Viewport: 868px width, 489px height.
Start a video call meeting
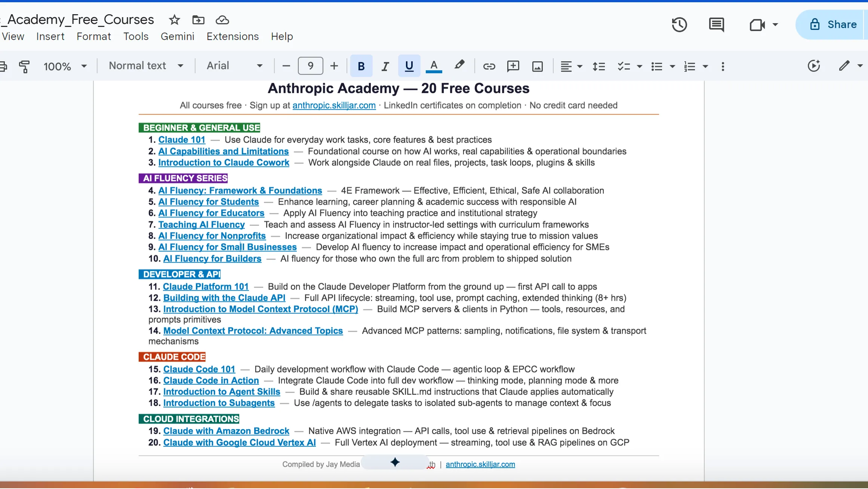[757, 25]
